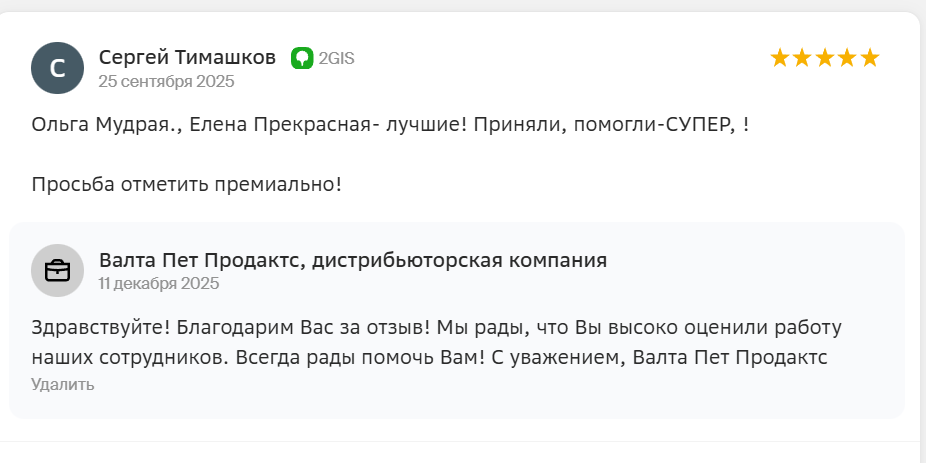
Task: Click the green 2GIS logo icon
Action: coord(302,58)
